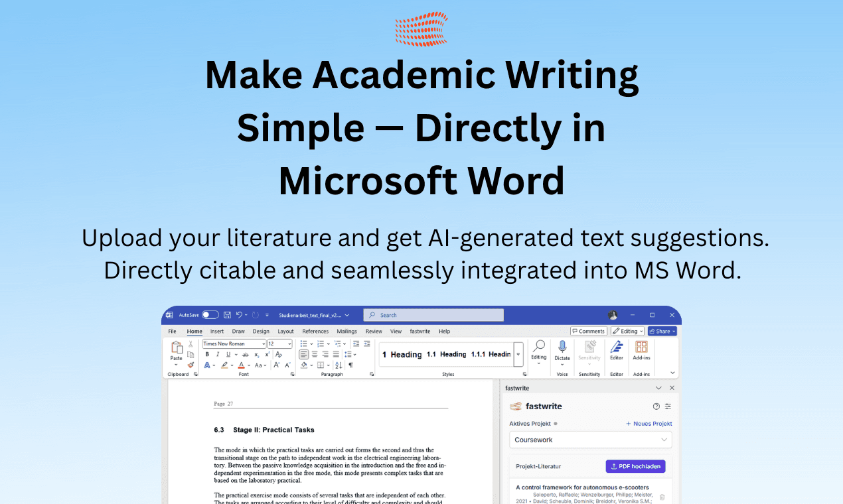
Task: Click Decrease Indent icon
Action: click(x=356, y=344)
